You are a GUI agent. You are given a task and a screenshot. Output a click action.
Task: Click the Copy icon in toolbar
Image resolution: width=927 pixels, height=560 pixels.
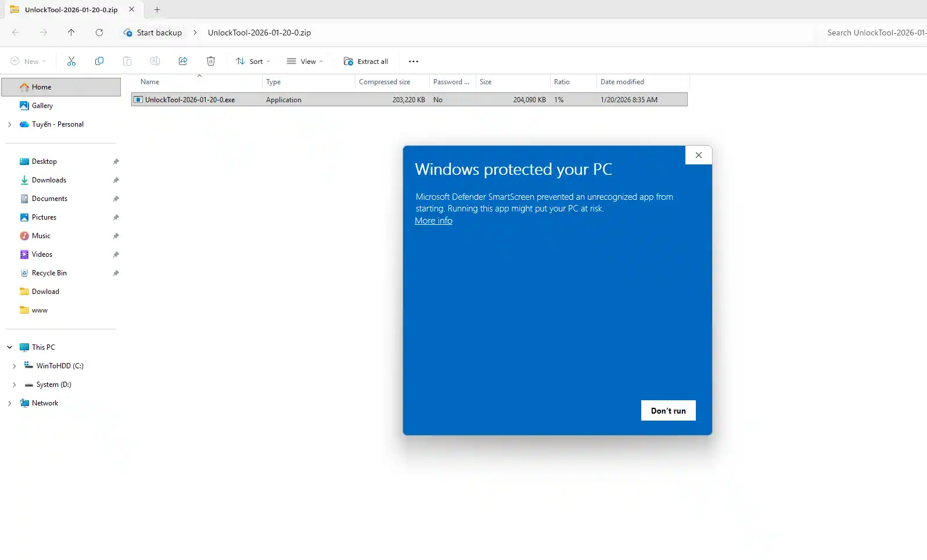(99, 62)
